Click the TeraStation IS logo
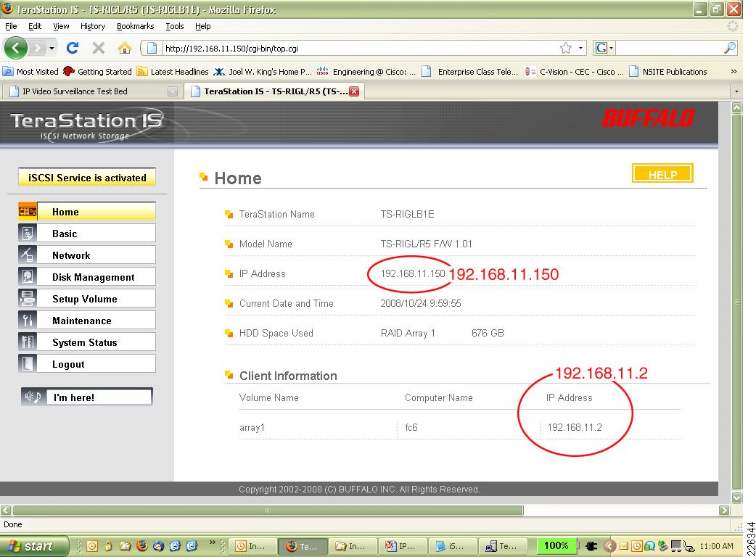Image resolution: width=756 pixels, height=557 pixels. pos(87,125)
